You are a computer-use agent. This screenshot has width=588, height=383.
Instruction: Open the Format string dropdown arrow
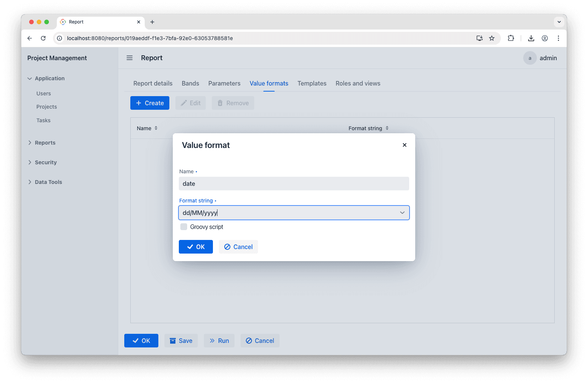coord(402,213)
